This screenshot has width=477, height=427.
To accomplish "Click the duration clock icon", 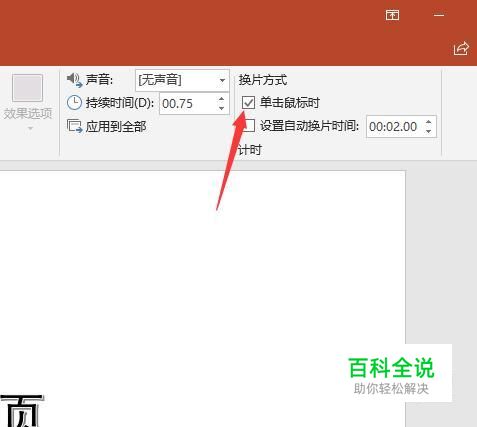I will 74,103.
